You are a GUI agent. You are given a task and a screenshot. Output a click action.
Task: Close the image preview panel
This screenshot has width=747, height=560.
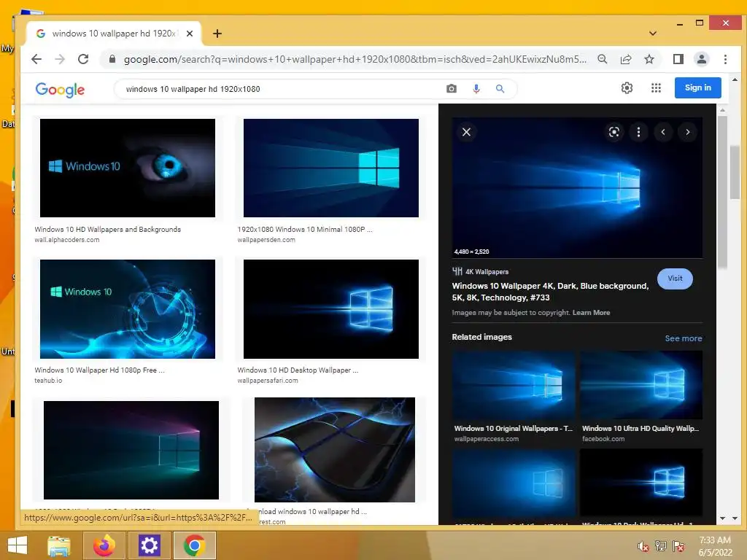pos(466,132)
